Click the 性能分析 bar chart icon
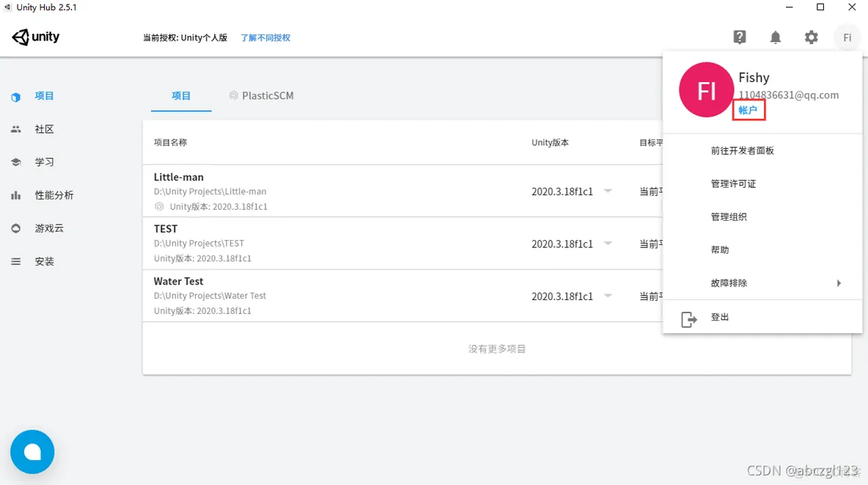The image size is (868, 485). point(15,195)
